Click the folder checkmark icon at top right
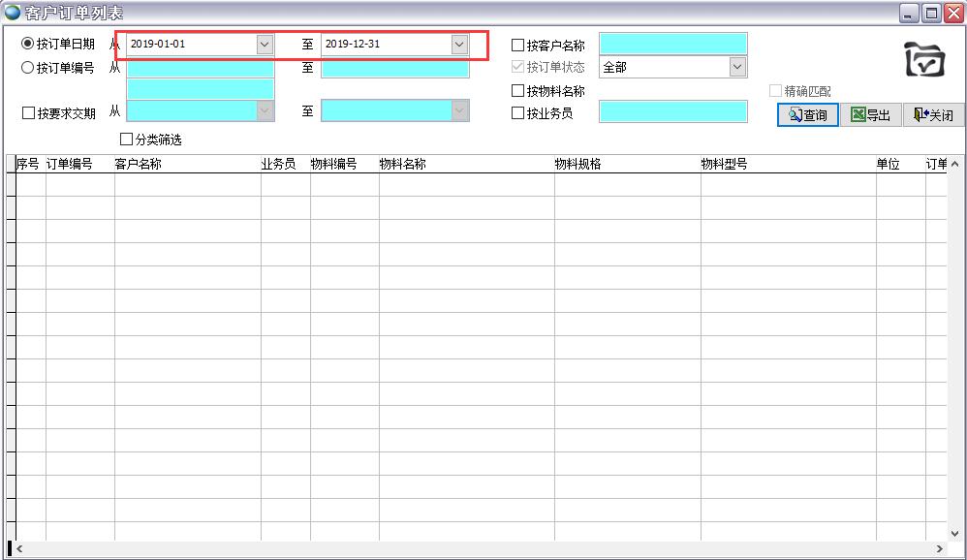Viewport: 967px width, 560px height. tap(923, 59)
